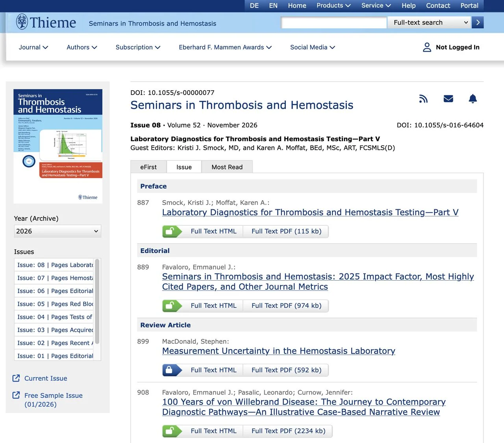Switch to the Most Read tab
This screenshot has height=443, width=504.
coord(227,167)
